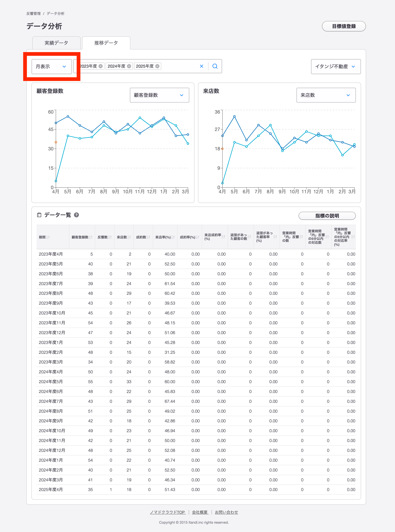Sort by 成約数 column icon
395x532 pixels.
click(x=149, y=237)
